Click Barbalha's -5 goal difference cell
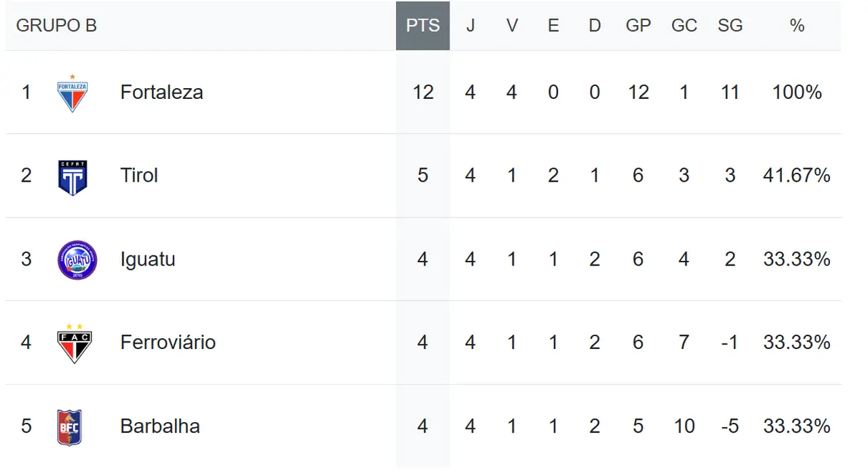This screenshot has height=473, width=868. [x=730, y=426]
